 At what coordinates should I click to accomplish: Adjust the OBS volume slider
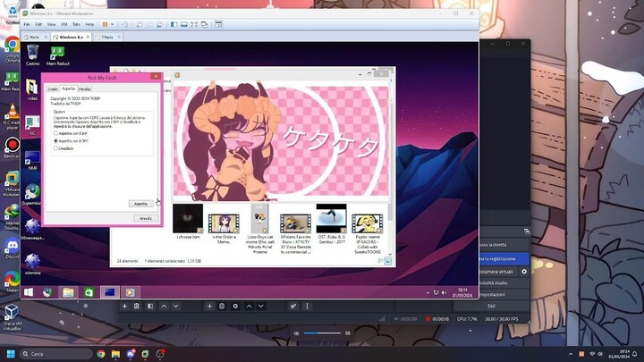[322, 333]
